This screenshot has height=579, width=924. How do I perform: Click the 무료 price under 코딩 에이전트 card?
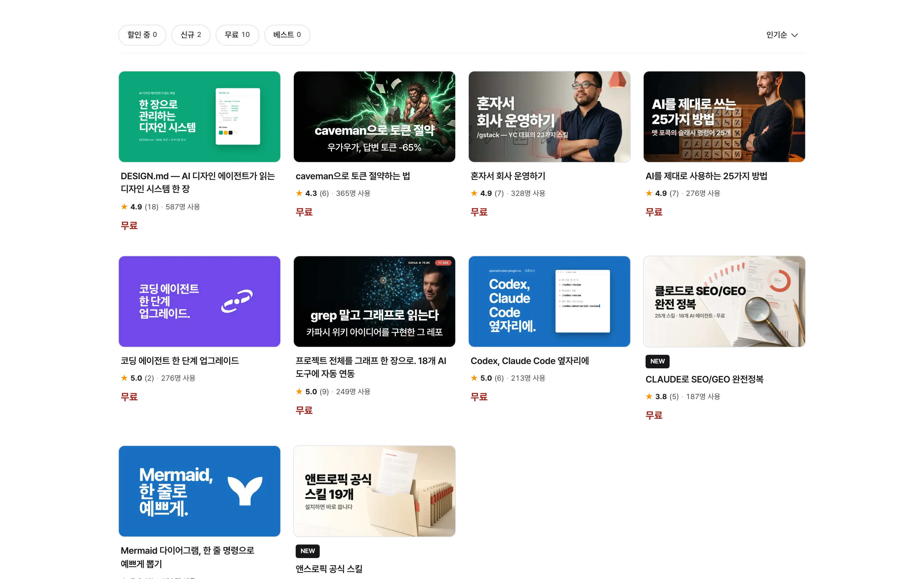point(129,397)
